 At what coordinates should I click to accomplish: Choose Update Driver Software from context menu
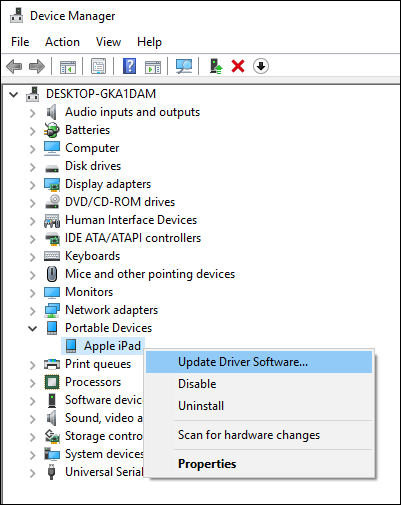click(259, 362)
